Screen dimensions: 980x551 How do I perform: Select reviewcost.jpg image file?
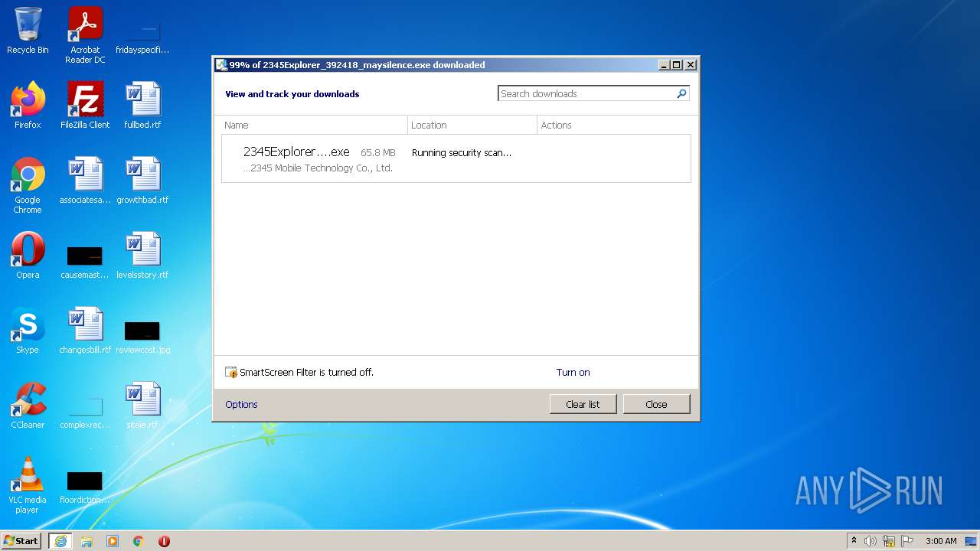[x=142, y=337]
